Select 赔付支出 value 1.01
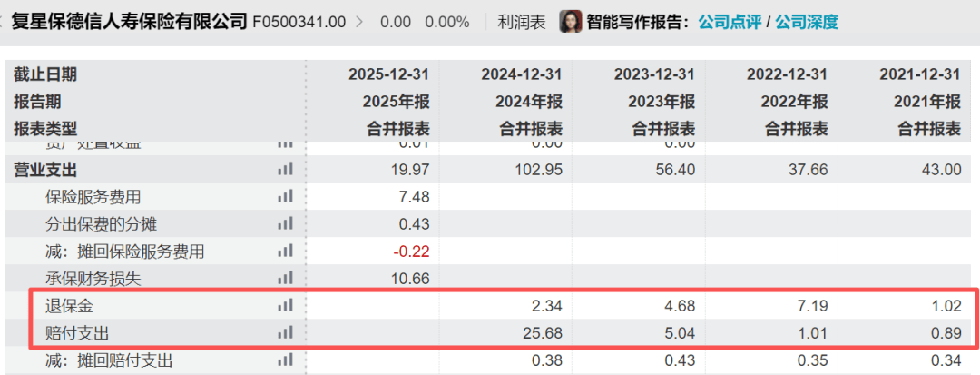The width and height of the screenshot is (980, 375). [x=812, y=332]
